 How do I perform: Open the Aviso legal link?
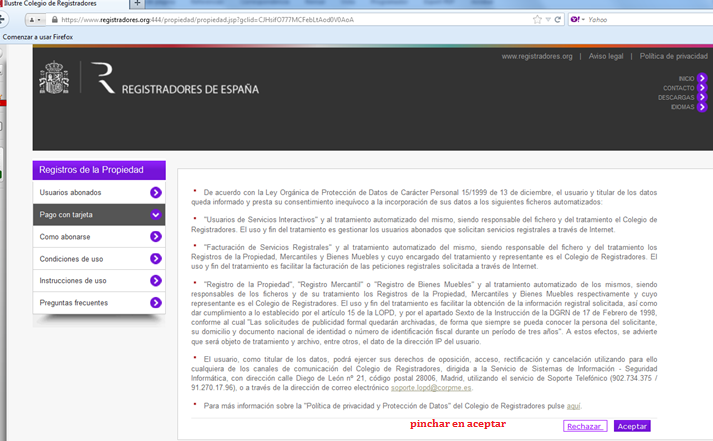(x=606, y=56)
